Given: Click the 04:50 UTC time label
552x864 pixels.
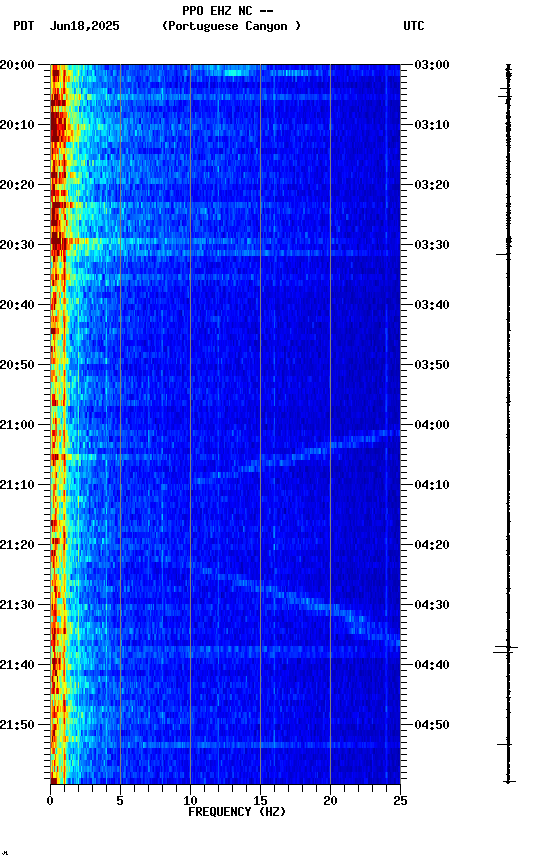Looking at the screenshot, I should (x=432, y=726).
